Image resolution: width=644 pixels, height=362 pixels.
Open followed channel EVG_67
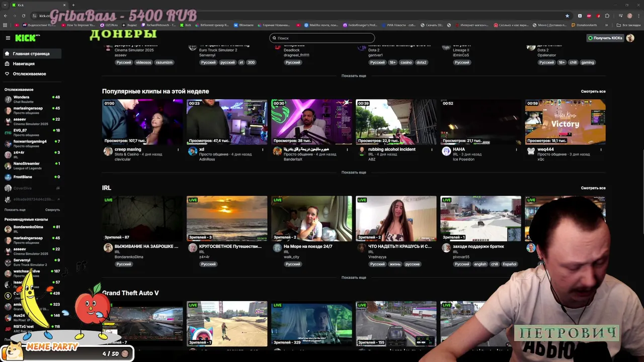pos(32,132)
